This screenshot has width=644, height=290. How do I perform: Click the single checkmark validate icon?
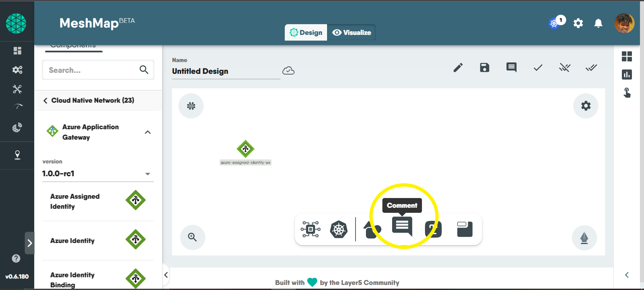click(x=538, y=68)
